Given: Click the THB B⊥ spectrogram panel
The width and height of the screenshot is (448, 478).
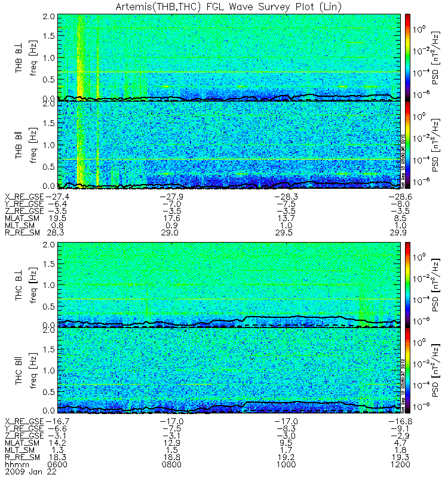Looking at the screenshot, I should 229,57.
